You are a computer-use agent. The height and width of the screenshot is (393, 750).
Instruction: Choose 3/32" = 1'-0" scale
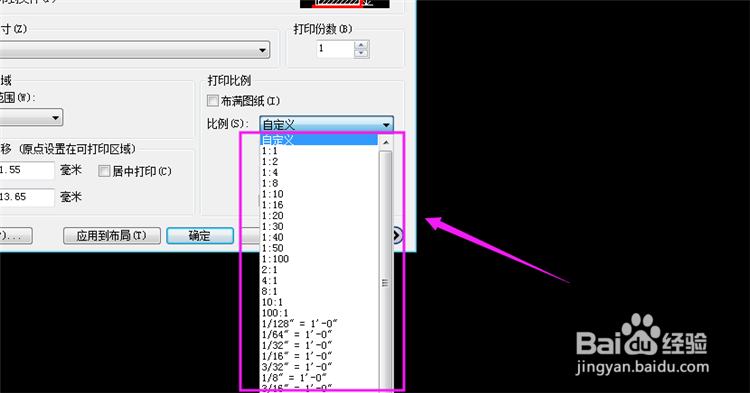coord(319,367)
